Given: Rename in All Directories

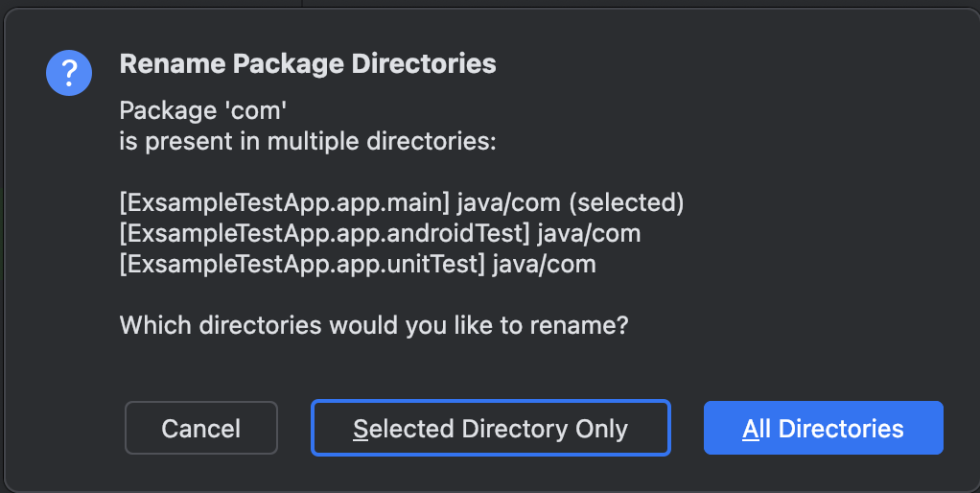Looking at the screenshot, I should (x=823, y=428).
